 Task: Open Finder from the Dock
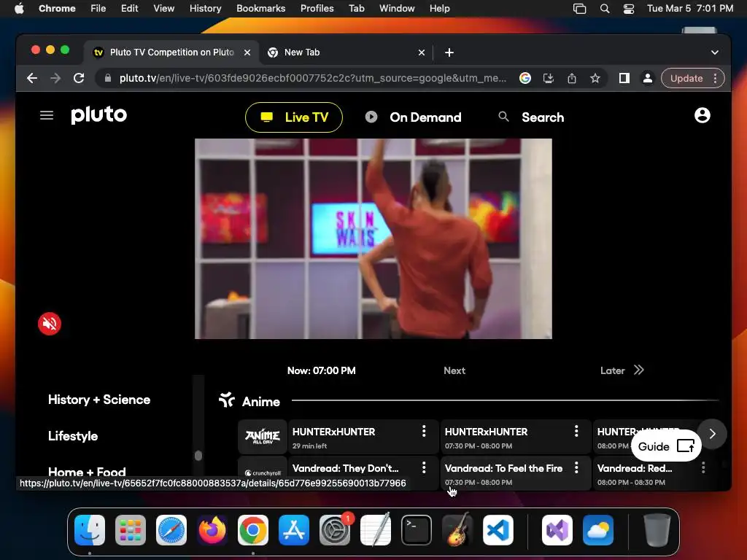click(x=90, y=530)
